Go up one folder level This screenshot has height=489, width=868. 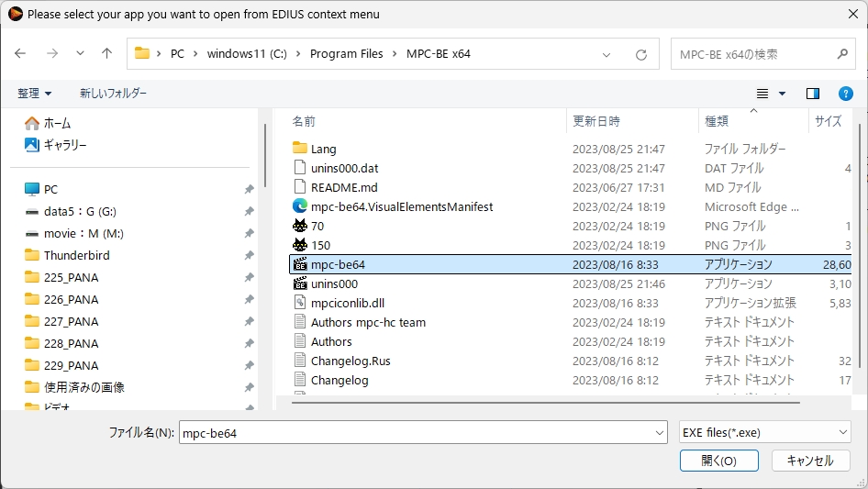tap(106, 54)
